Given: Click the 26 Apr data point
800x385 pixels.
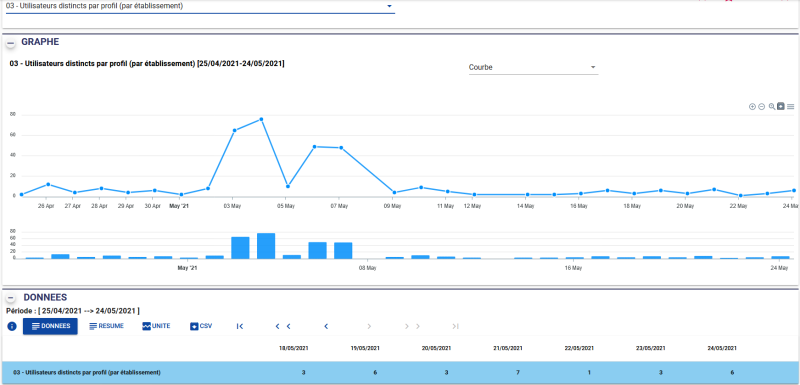Looking at the screenshot, I should click(48, 184).
